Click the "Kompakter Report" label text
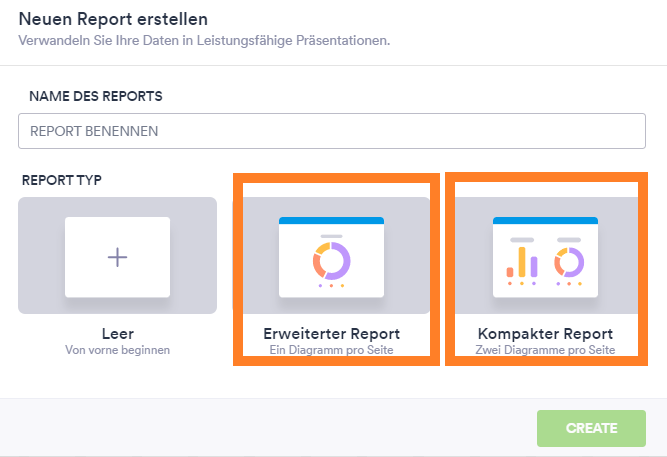Viewport: 667px width, 457px height. click(x=545, y=333)
